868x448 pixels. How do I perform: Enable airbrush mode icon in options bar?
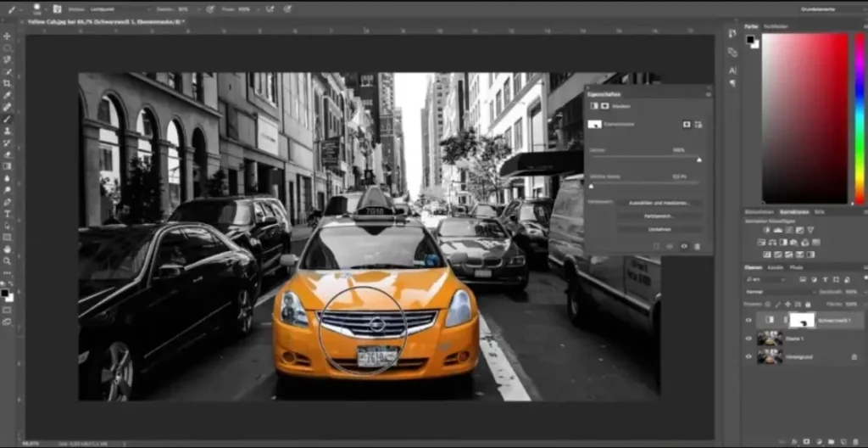tap(270, 8)
